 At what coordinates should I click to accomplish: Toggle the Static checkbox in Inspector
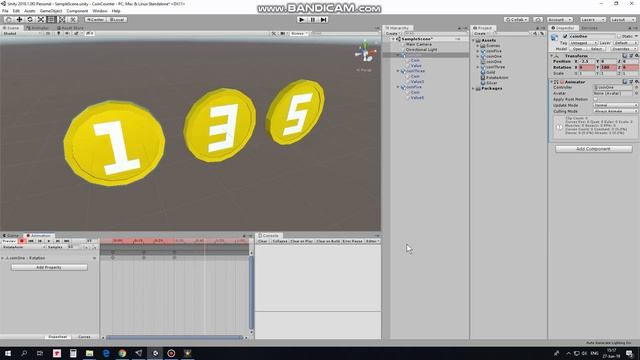619,36
